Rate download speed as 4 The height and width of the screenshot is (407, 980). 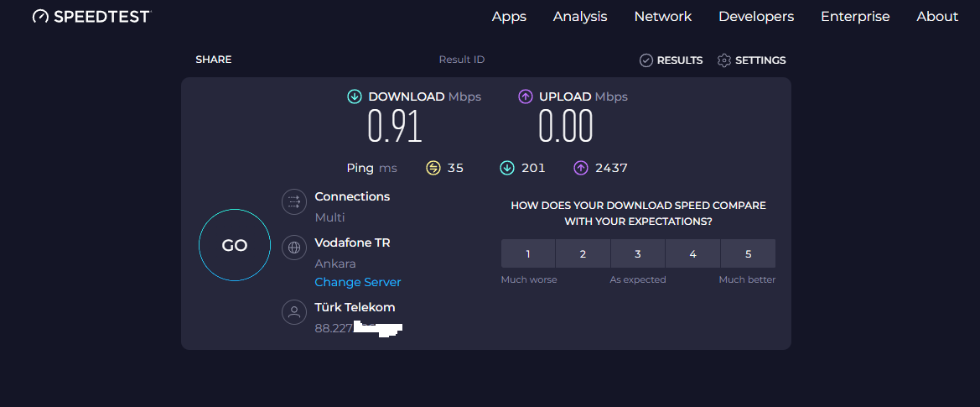click(x=693, y=253)
